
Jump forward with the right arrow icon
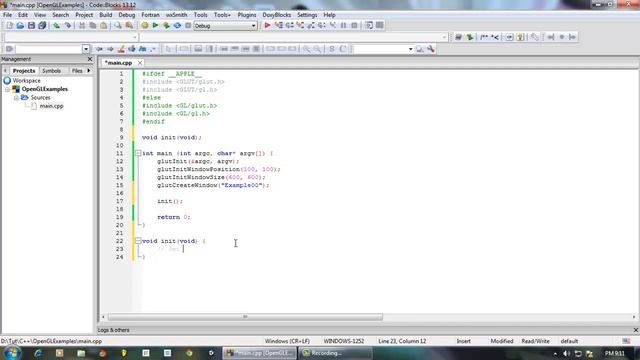110,49
